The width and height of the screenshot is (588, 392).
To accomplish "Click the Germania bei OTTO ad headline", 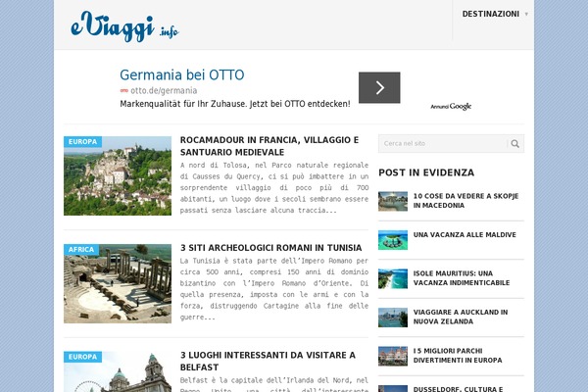I will pos(182,74).
